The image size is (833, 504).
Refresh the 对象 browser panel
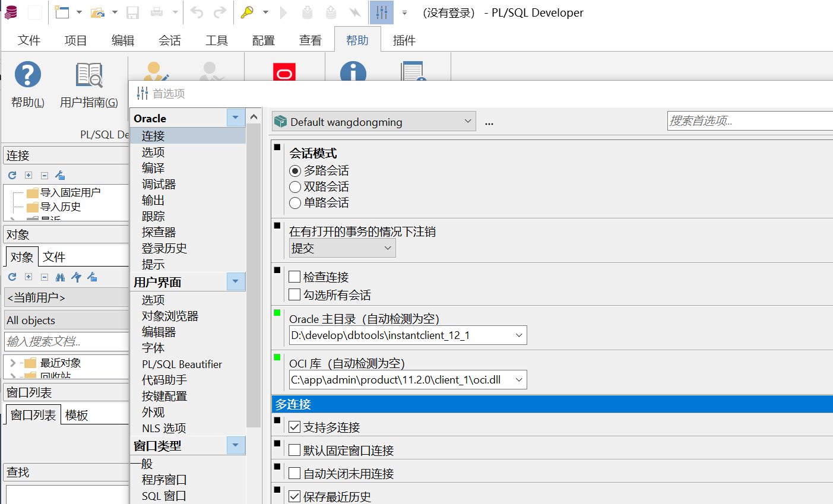click(12, 277)
